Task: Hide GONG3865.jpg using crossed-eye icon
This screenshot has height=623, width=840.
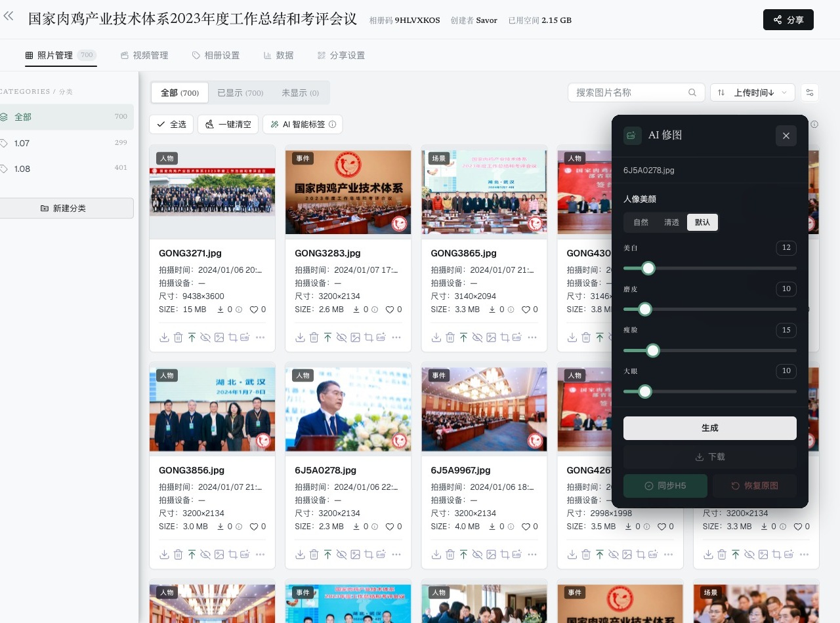Action: [477, 337]
